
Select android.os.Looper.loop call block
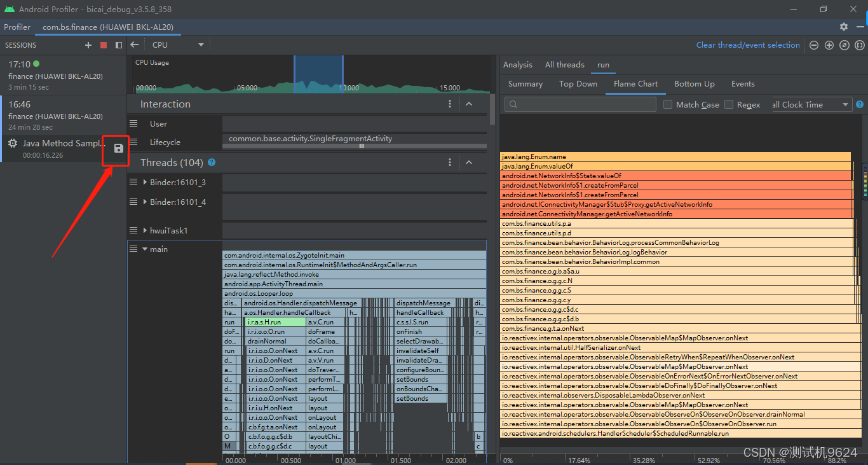tap(355, 293)
